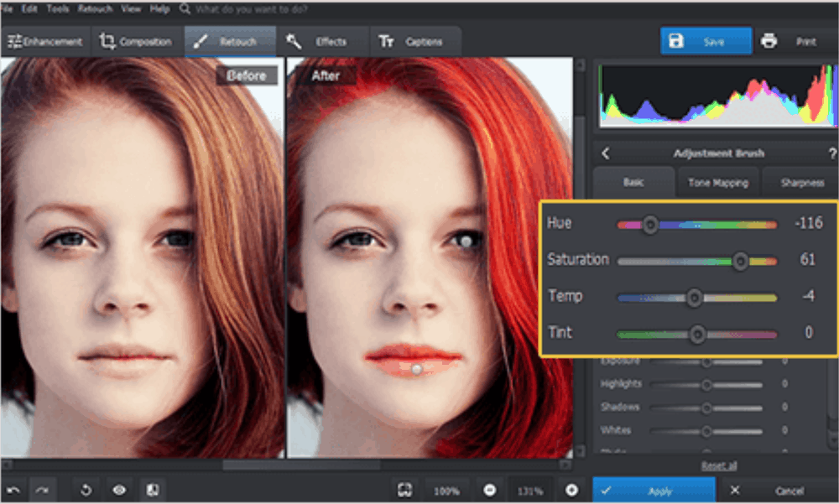Viewport: 839px width, 504px height.
Task: Click the histogram graph
Action: pos(717,96)
